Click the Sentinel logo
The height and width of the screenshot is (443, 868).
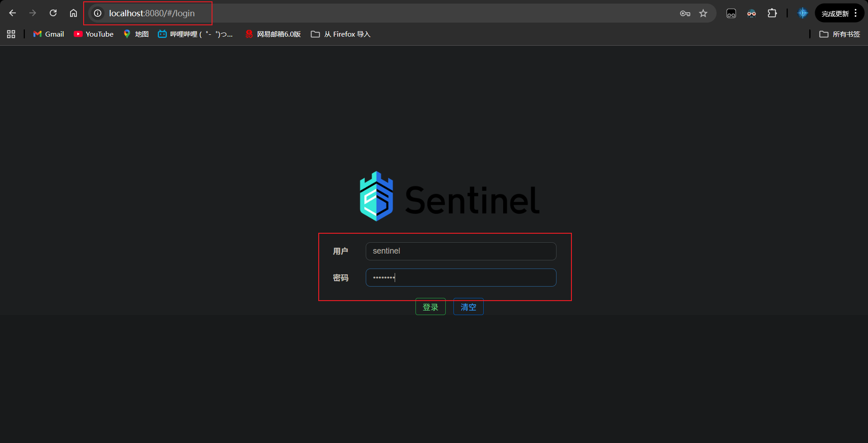(449, 197)
